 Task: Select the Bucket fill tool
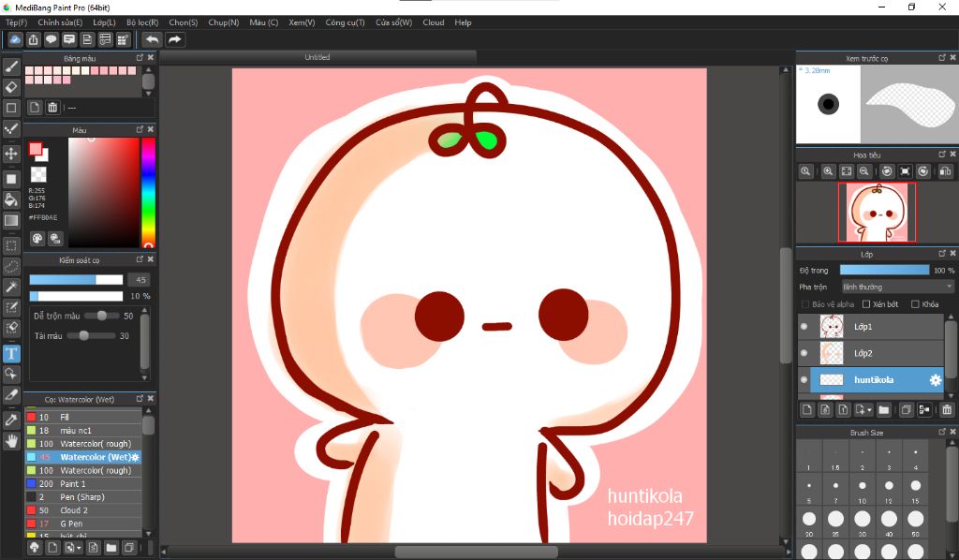pyautogui.click(x=11, y=199)
